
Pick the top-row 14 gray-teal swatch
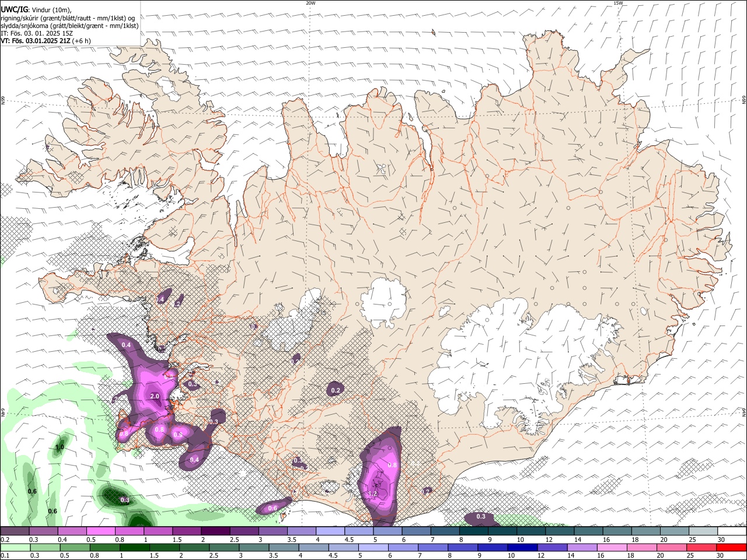pyautogui.click(x=588, y=531)
